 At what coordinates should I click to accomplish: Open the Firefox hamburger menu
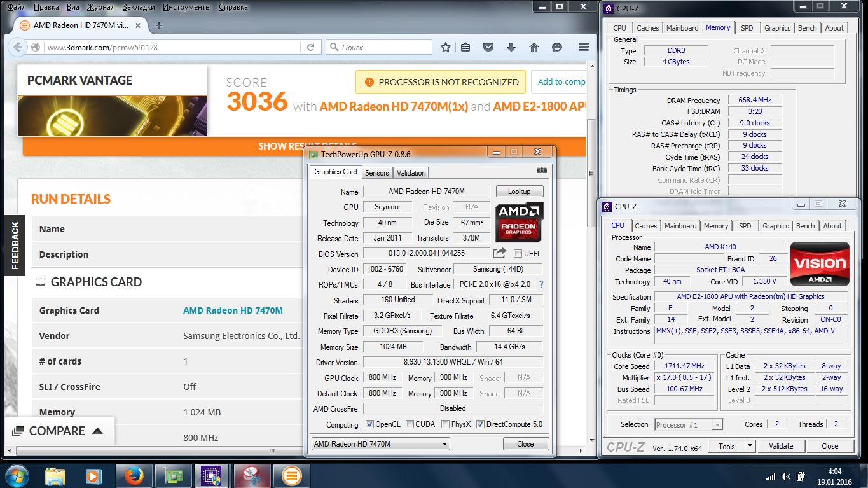click(583, 47)
